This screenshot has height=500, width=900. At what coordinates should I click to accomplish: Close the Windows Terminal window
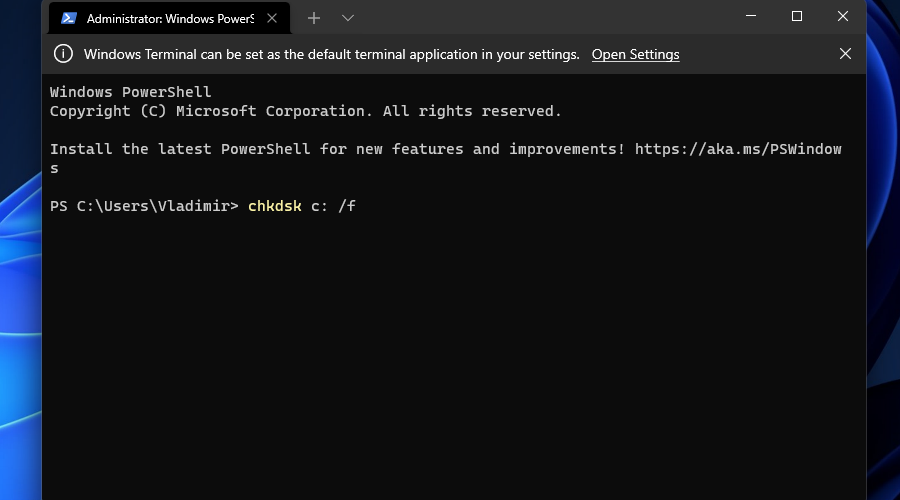[x=843, y=16]
